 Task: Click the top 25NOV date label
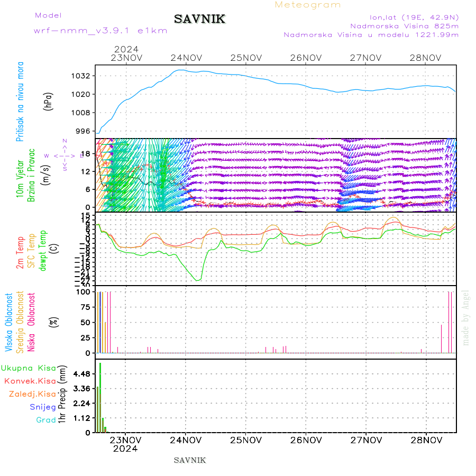[246, 58]
